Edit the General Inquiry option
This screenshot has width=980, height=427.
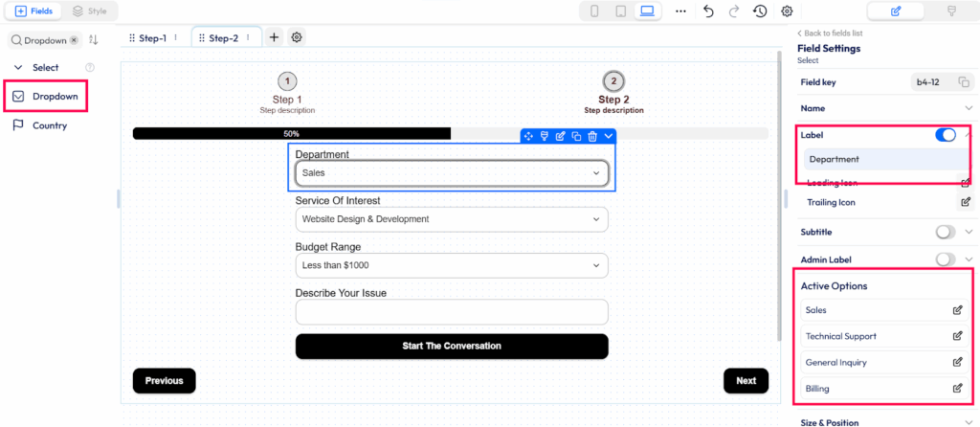point(957,362)
